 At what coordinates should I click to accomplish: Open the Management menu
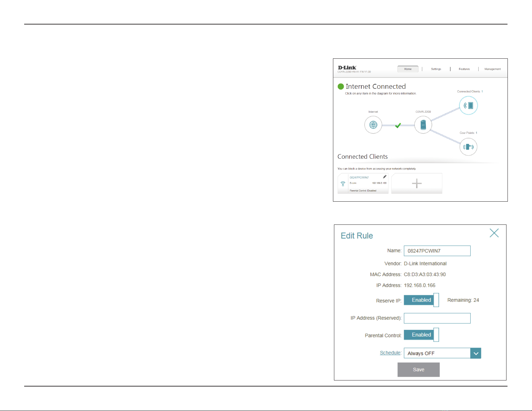coord(492,69)
